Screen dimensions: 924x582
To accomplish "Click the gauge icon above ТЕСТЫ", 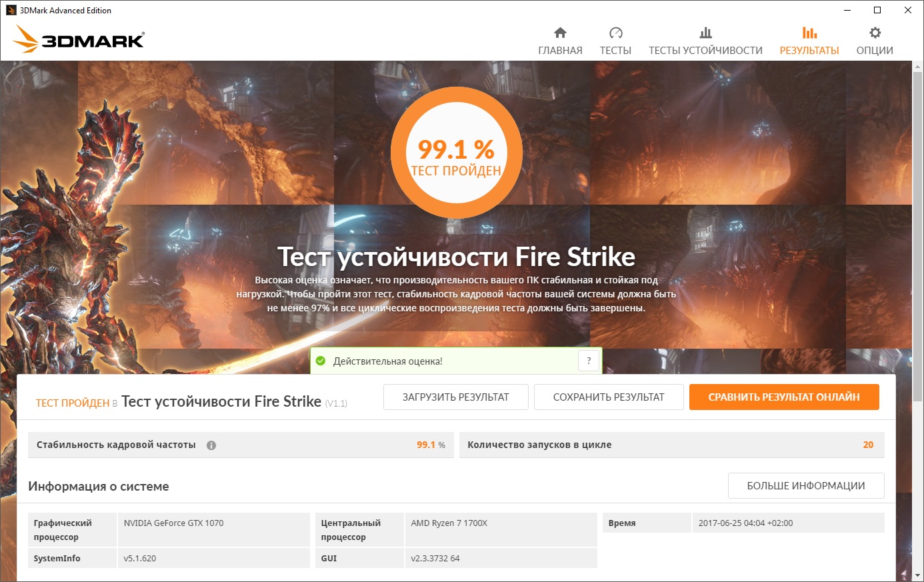I will (x=615, y=33).
